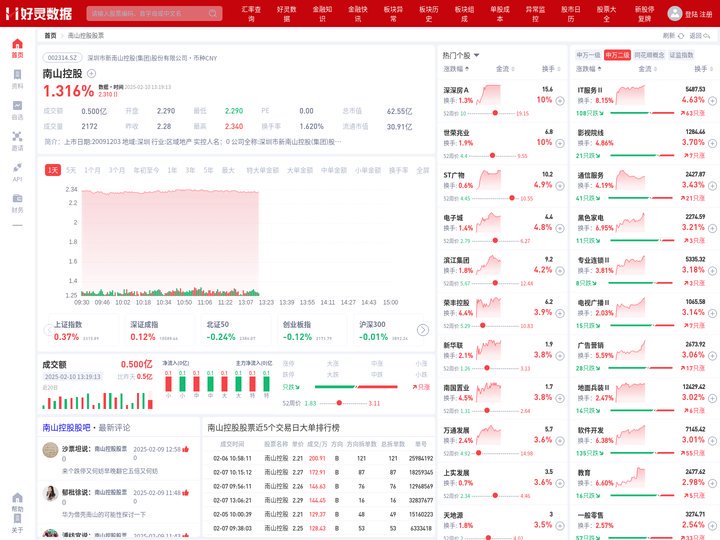Open the 股市日历 menu item

point(571,14)
